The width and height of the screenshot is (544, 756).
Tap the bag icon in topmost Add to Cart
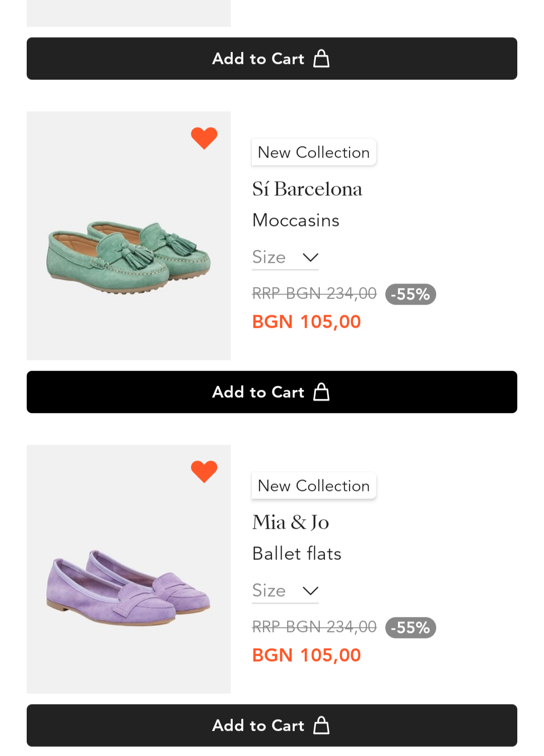coord(321,59)
